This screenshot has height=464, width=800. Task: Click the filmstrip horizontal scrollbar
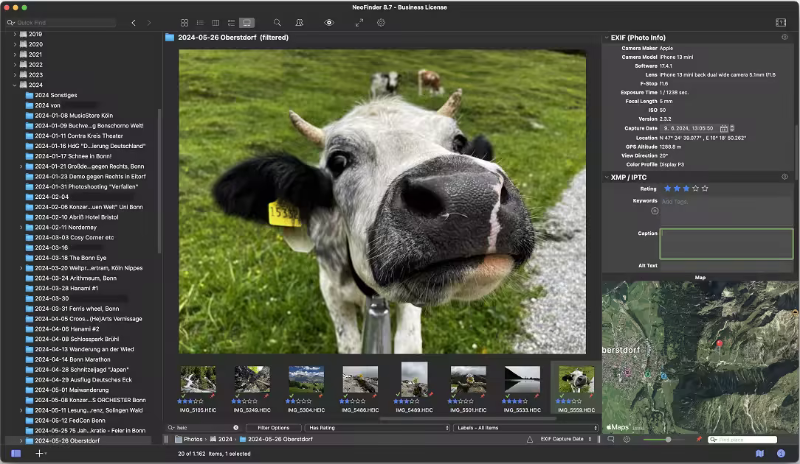click(467, 419)
